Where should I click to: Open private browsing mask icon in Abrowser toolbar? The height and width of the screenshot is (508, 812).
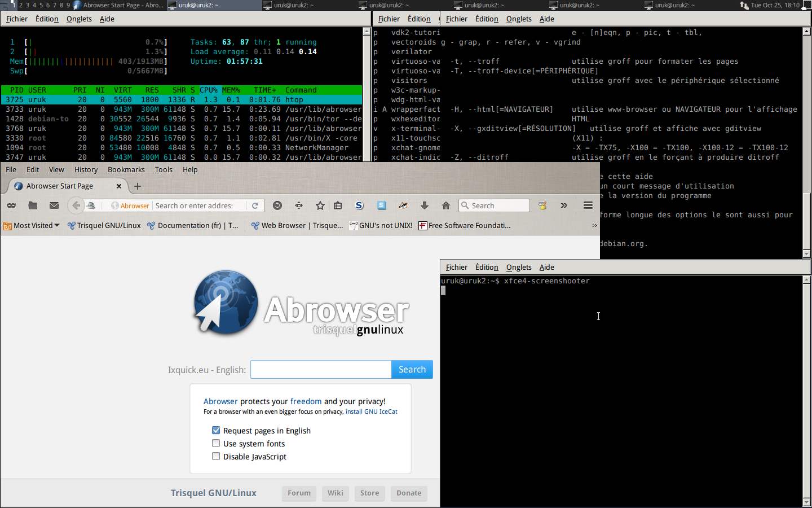pyautogui.click(x=11, y=205)
